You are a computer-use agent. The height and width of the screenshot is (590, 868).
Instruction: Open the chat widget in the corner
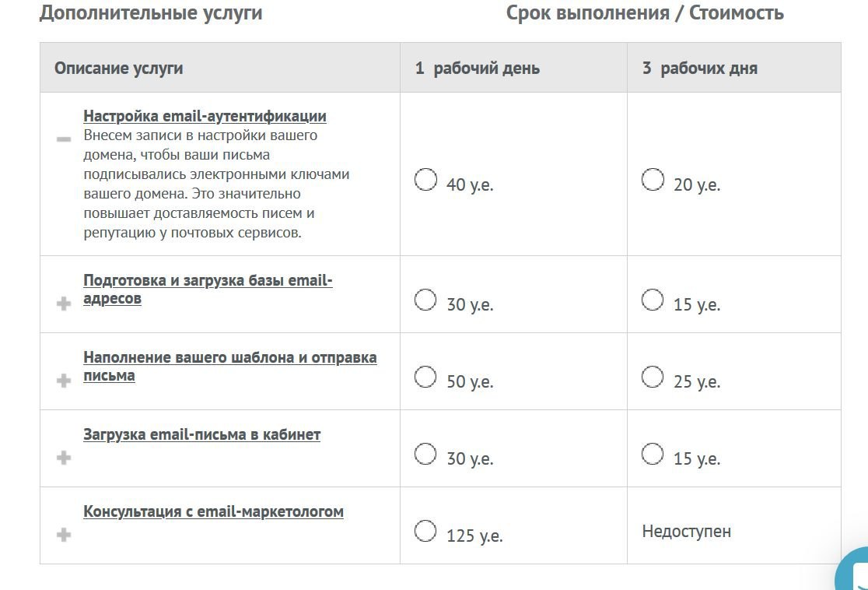(852, 571)
